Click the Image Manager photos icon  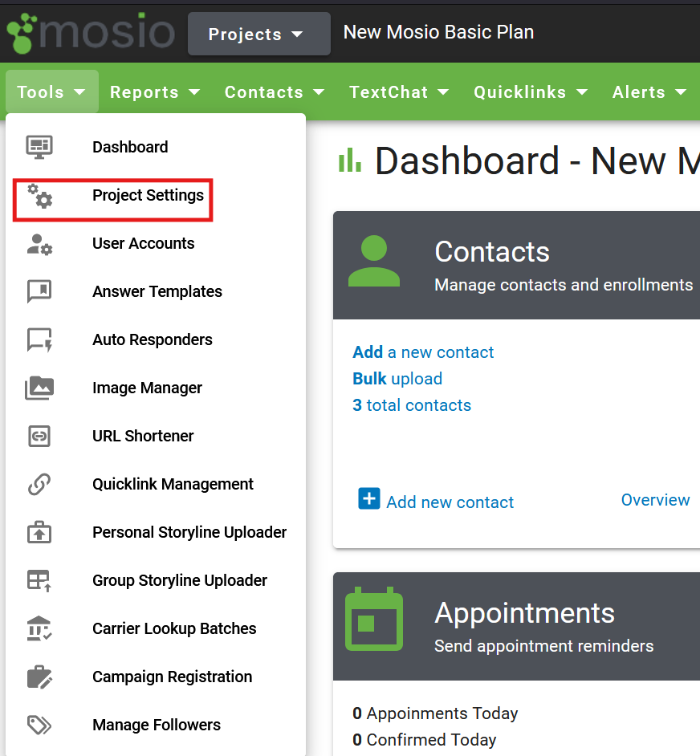tap(39, 388)
